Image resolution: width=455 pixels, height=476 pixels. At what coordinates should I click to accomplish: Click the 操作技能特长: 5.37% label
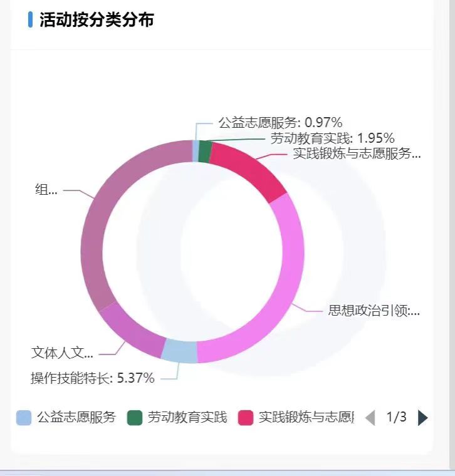(x=93, y=378)
